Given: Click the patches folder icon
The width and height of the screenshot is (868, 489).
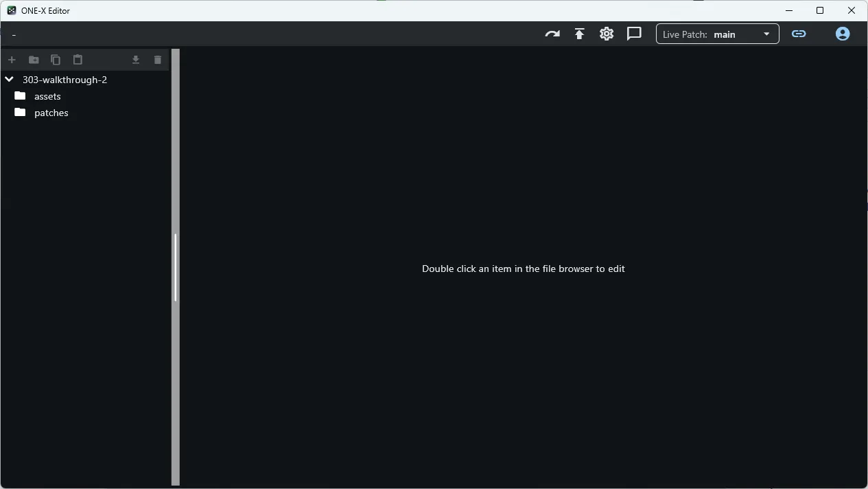Looking at the screenshot, I should pos(20,112).
